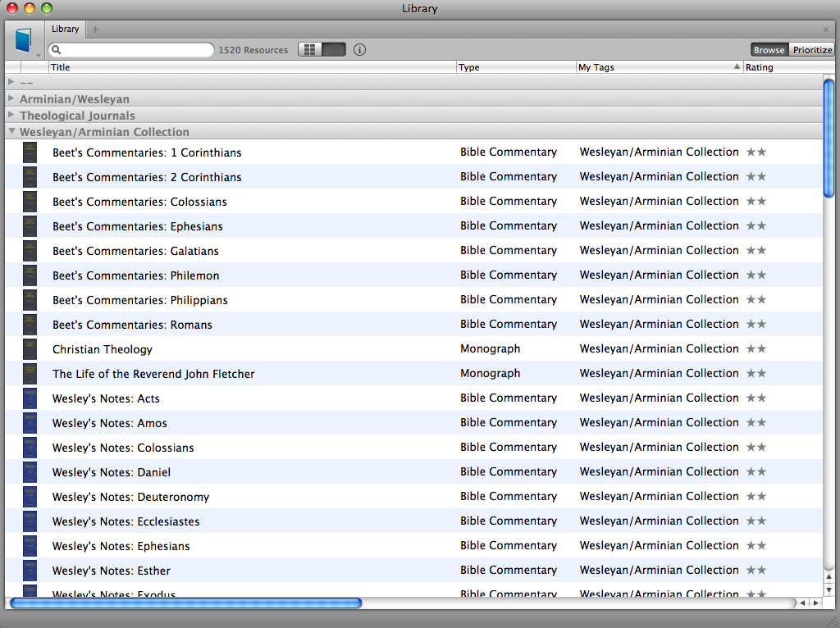Sort by the Rating column header
Screen dimensions: 840x628
coord(783,67)
